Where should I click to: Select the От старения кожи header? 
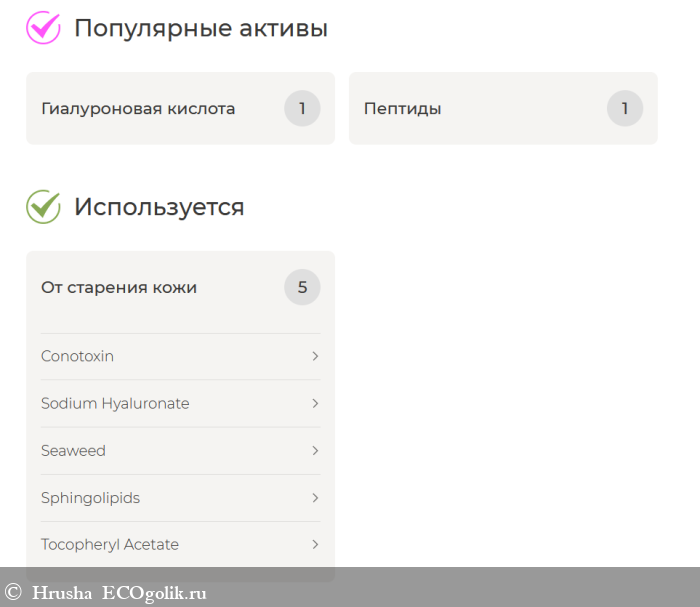click(x=119, y=288)
